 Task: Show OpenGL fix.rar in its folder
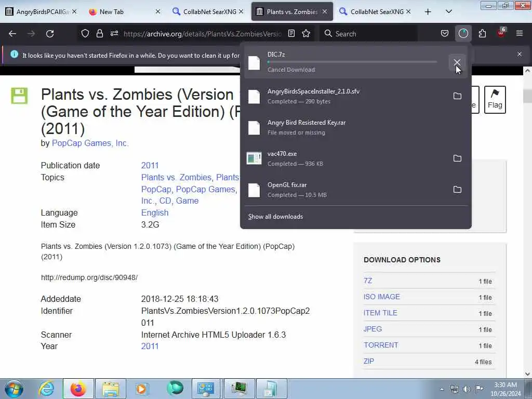tap(457, 190)
